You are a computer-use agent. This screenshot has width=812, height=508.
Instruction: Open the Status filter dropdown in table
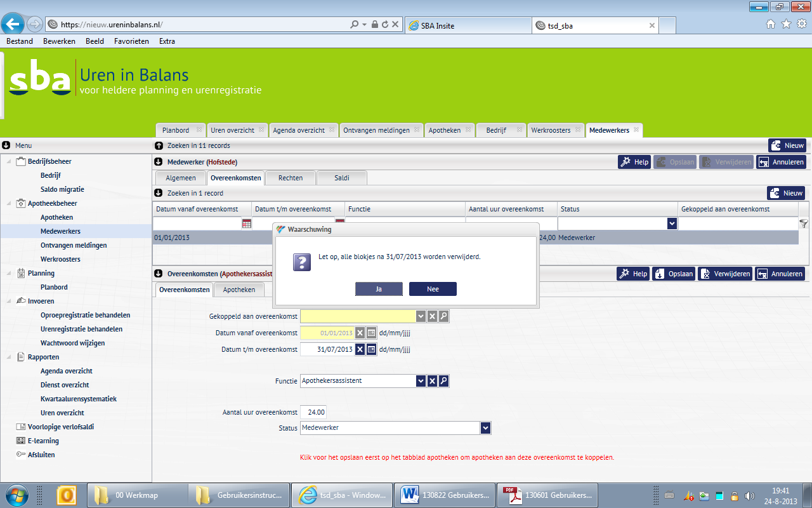(672, 224)
